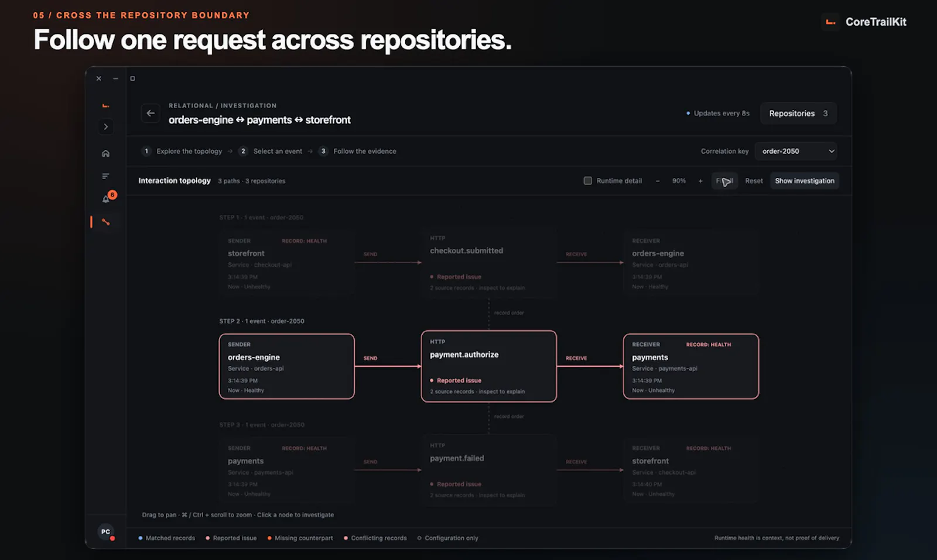Click the orders-engine ↔ payments ↔ storefront title
This screenshot has width=937, height=560.
(259, 120)
